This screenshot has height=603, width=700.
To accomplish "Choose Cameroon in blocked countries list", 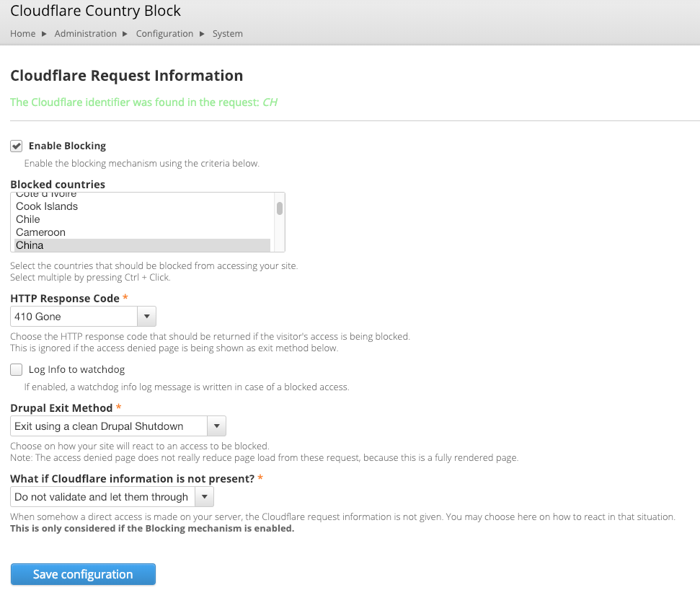I will coord(40,232).
